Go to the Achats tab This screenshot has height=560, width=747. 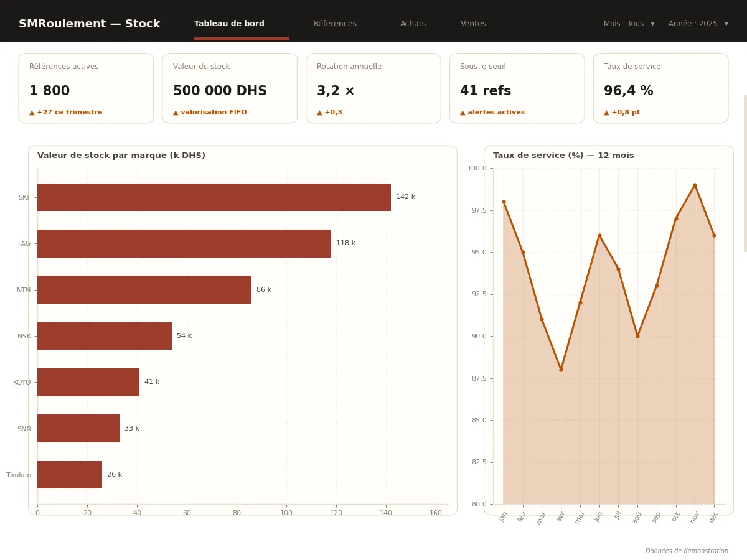(x=413, y=24)
